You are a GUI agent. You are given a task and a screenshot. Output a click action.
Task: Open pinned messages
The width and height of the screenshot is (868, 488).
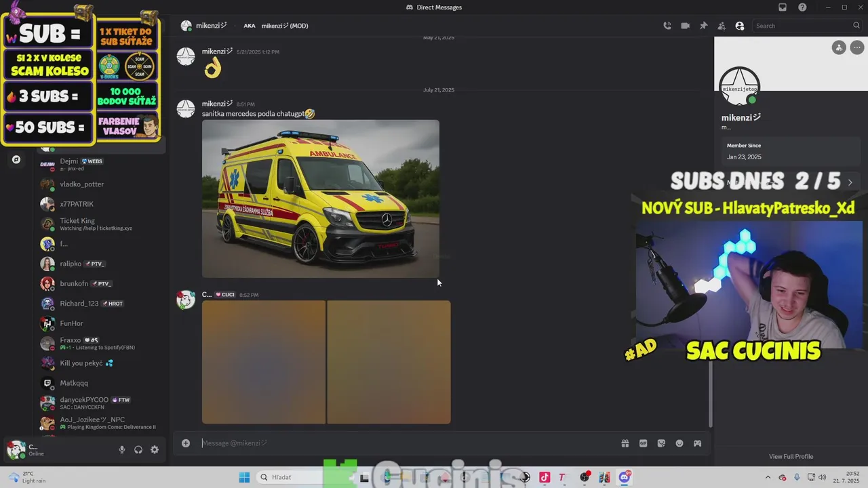click(703, 26)
